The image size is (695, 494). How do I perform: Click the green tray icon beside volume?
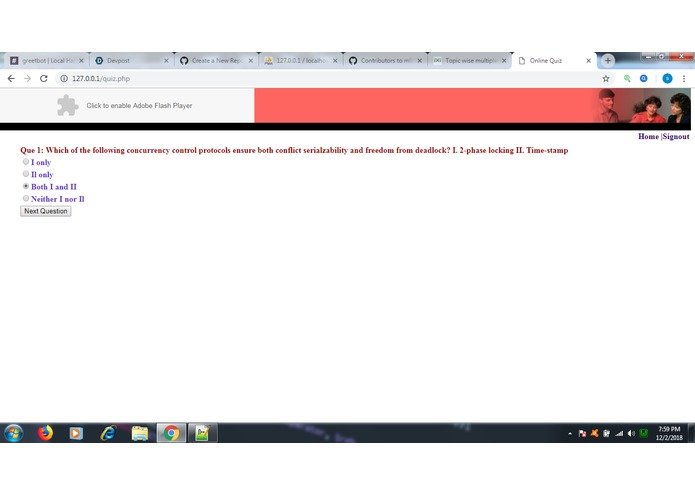(644, 433)
